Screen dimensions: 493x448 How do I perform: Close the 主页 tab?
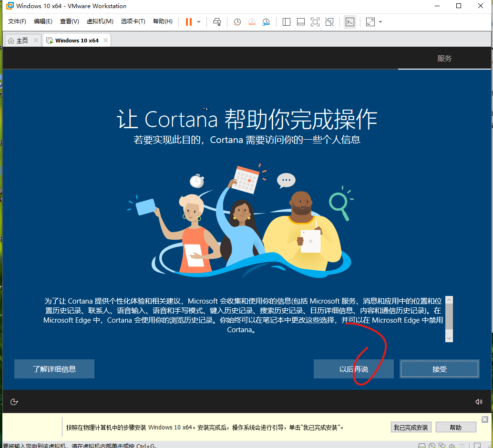pyautogui.click(x=36, y=40)
